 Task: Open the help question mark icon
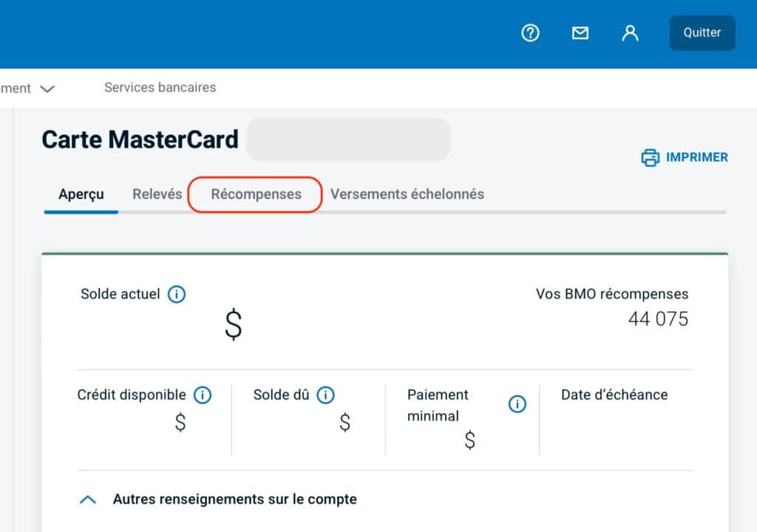[530, 33]
